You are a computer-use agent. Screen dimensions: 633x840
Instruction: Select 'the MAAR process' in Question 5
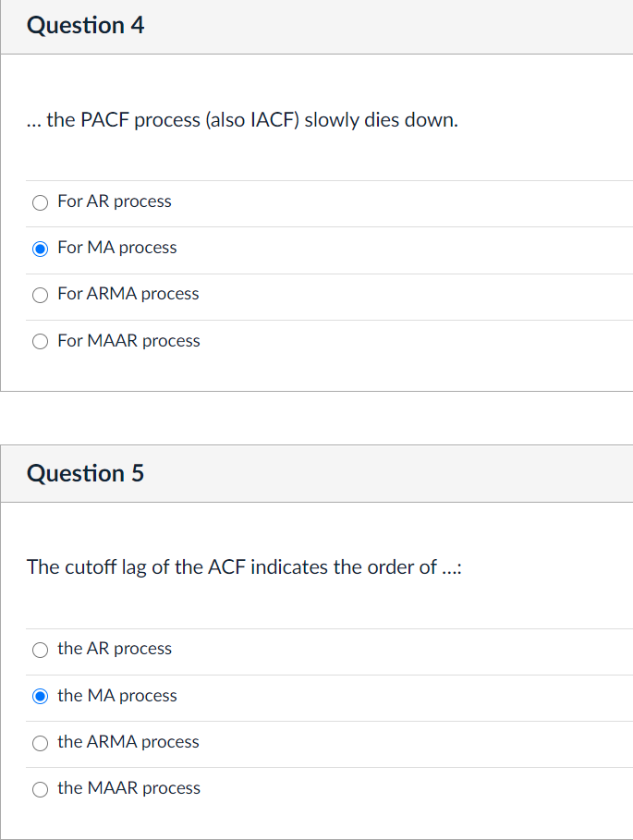pos(40,789)
